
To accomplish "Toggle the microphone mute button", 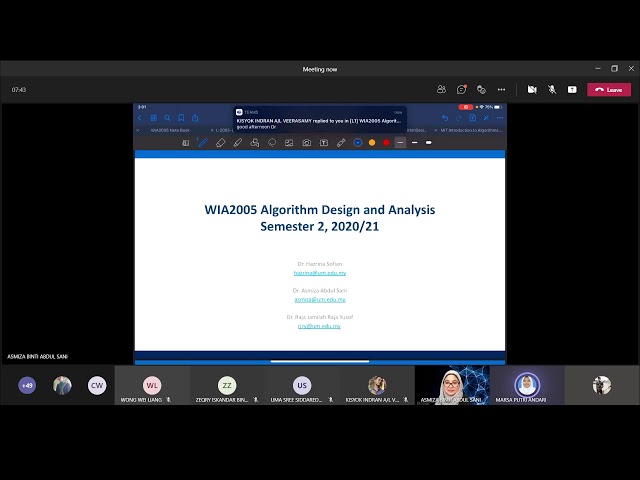I will click(552, 89).
